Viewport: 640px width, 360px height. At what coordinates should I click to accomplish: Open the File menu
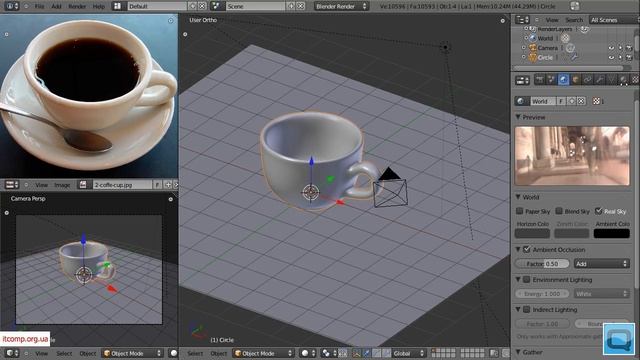(39, 7)
